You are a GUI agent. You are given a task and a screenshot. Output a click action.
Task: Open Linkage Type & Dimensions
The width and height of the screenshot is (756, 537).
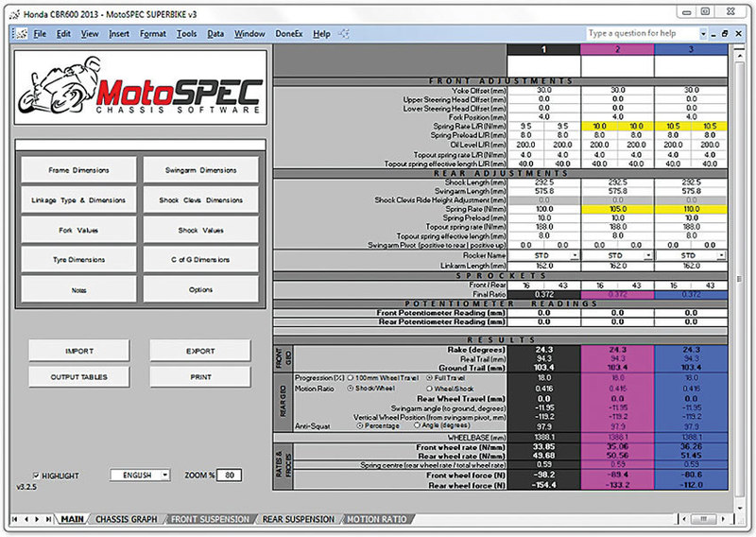pos(78,199)
